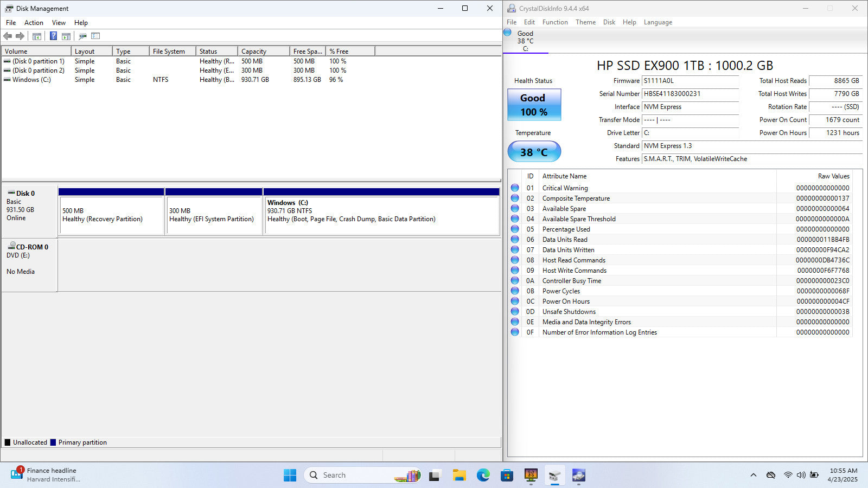Open the CrystalDiskInfo Language menu
Viewport: 868px width, 488px height.
(658, 22)
